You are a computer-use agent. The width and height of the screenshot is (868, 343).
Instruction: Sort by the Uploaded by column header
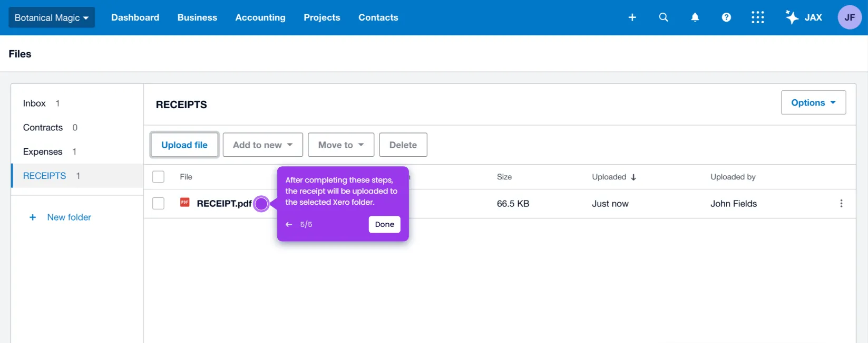coord(733,177)
